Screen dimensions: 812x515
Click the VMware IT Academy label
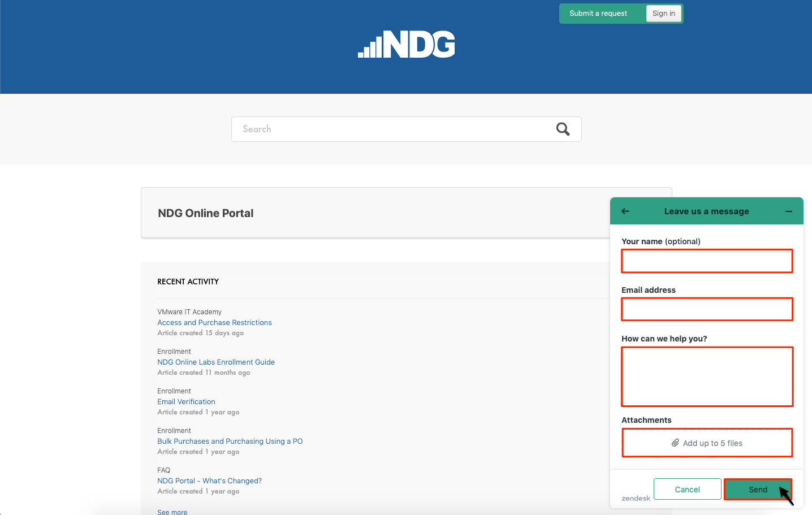(189, 312)
